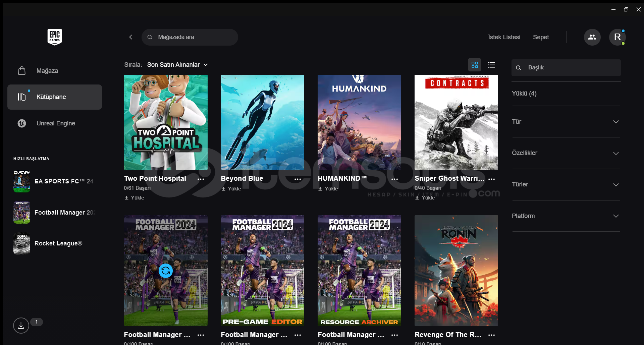Launch EA SPORTS FC 24 from quick launch

point(54,181)
